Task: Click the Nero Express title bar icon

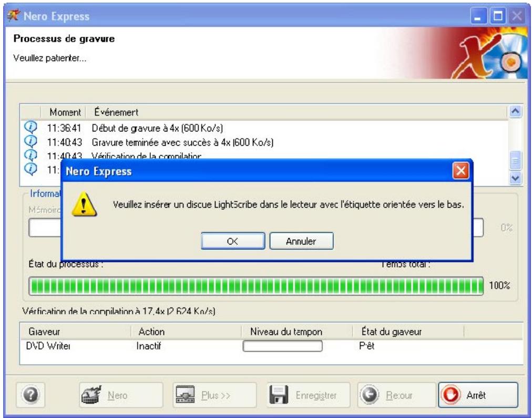Action: point(14,15)
